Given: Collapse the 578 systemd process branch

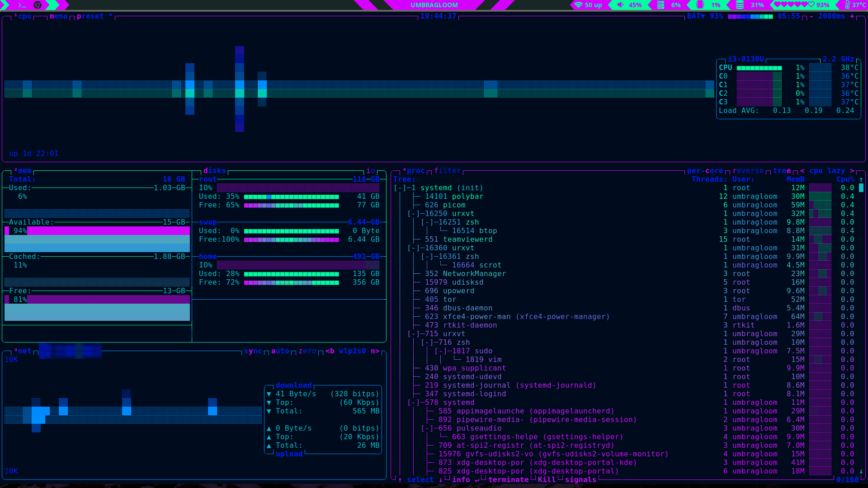Looking at the screenshot, I should pyautogui.click(x=414, y=403).
